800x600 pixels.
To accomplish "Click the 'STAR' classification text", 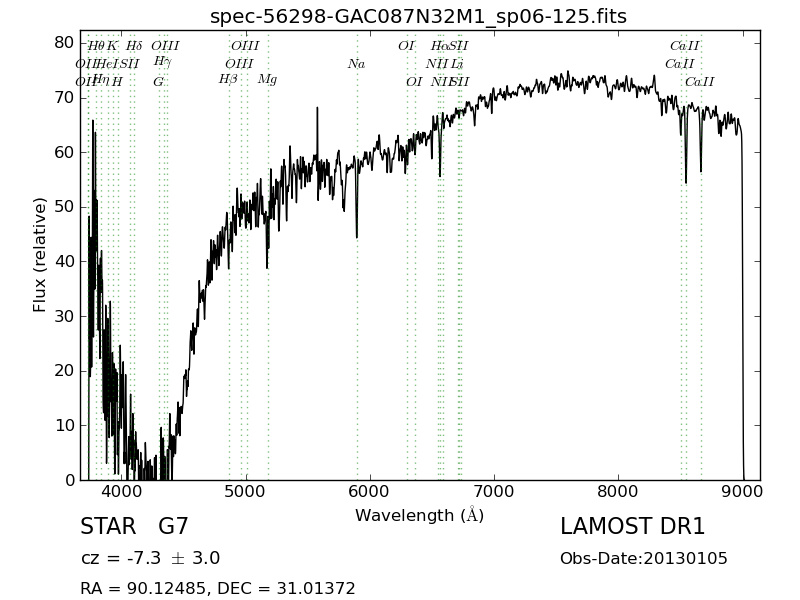I will pos(108,526).
